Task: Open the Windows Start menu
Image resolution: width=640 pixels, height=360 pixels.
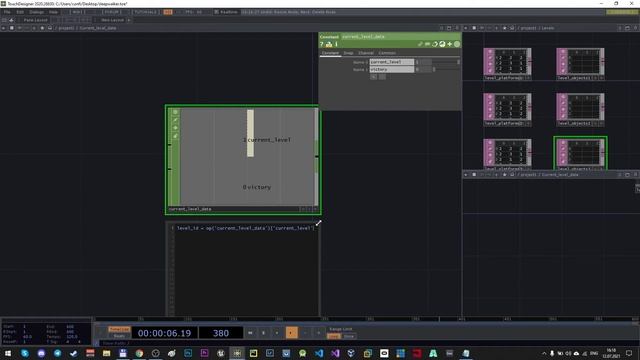Action: click(8, 353)
